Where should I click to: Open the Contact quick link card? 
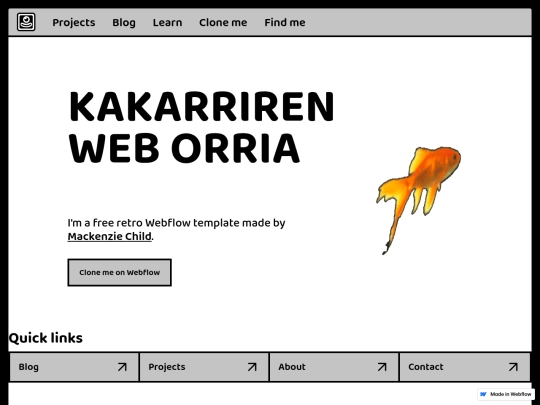465,367
